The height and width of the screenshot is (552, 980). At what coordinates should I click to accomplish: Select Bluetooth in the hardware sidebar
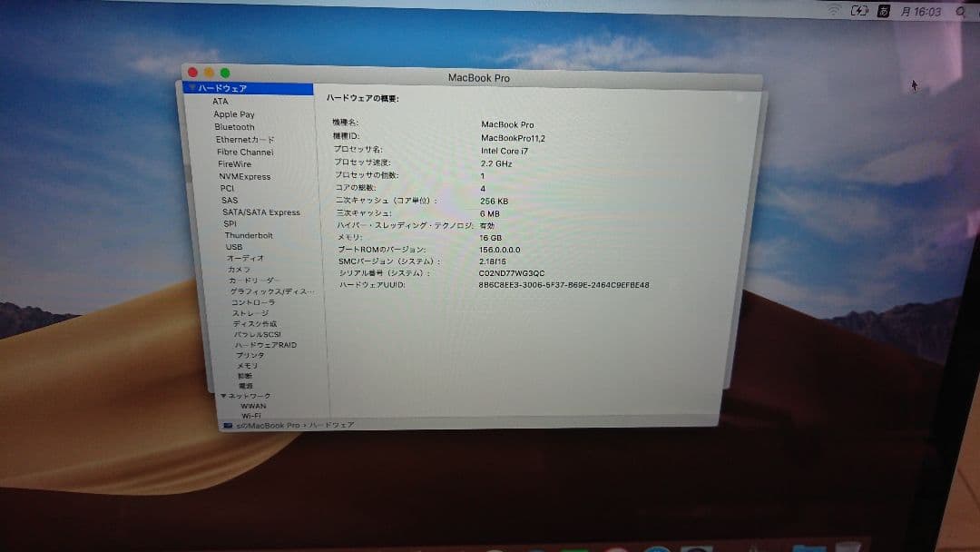click(x=234, y=127)
